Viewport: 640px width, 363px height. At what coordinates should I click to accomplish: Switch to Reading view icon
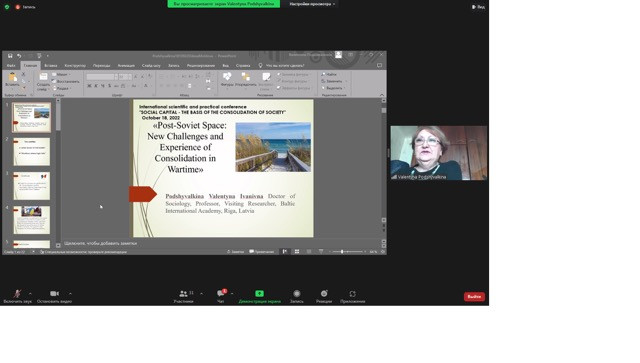click(309, 252)
